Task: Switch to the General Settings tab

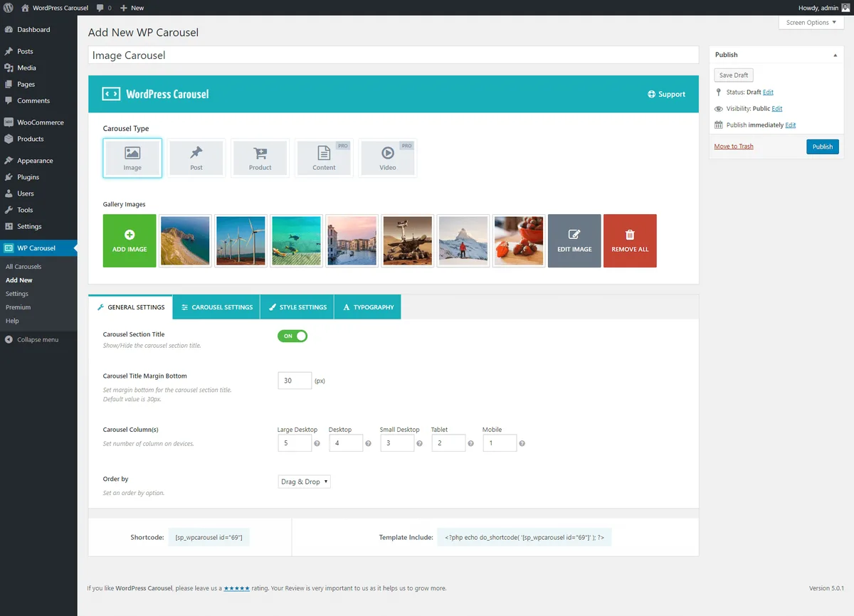Action: pos(130,307)
